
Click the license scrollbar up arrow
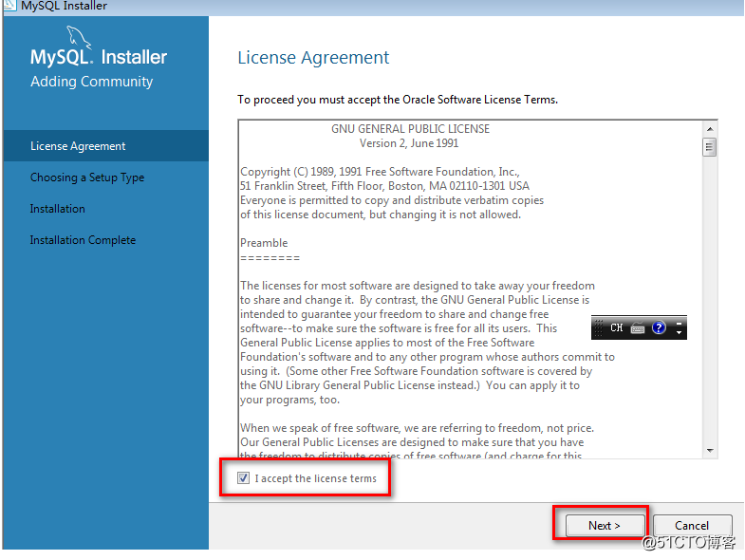click(x=709, y=129)
